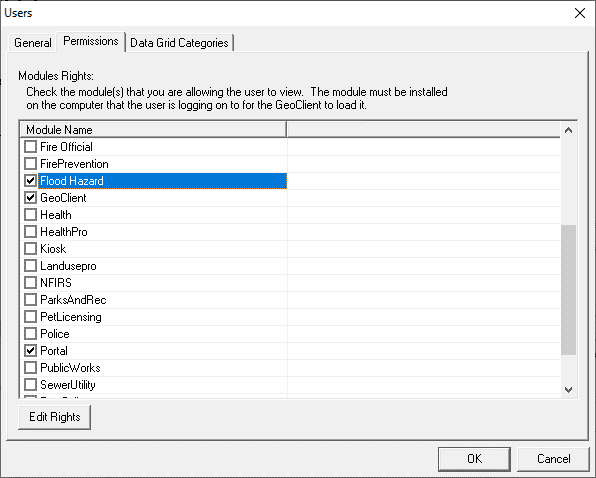Click the scroll down arrow of module list
Image resolution: width=596 pixels, height=478 pixels.
(x=569, y=389)
